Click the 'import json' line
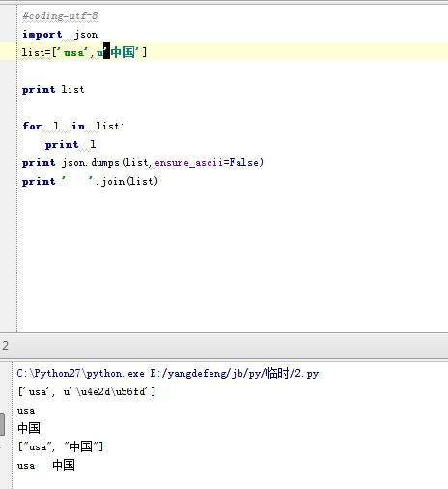 60,35
